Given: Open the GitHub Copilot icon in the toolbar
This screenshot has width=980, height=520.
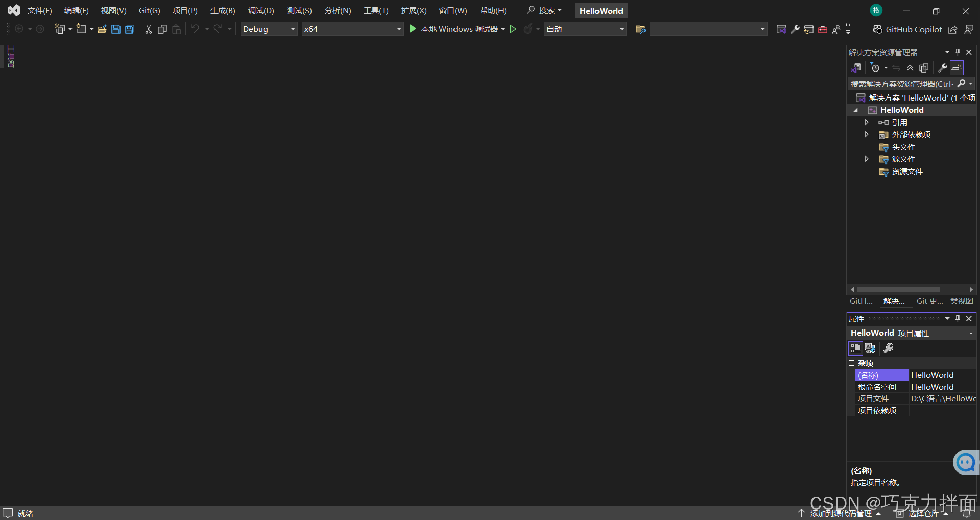Looking at the screenshot, I should (877, 29).
